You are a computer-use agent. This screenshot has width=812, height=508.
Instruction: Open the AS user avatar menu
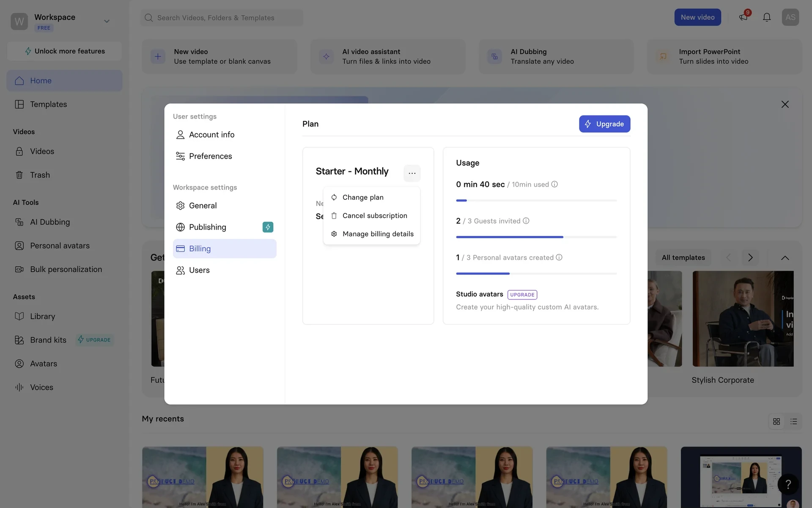coord(790,17)
